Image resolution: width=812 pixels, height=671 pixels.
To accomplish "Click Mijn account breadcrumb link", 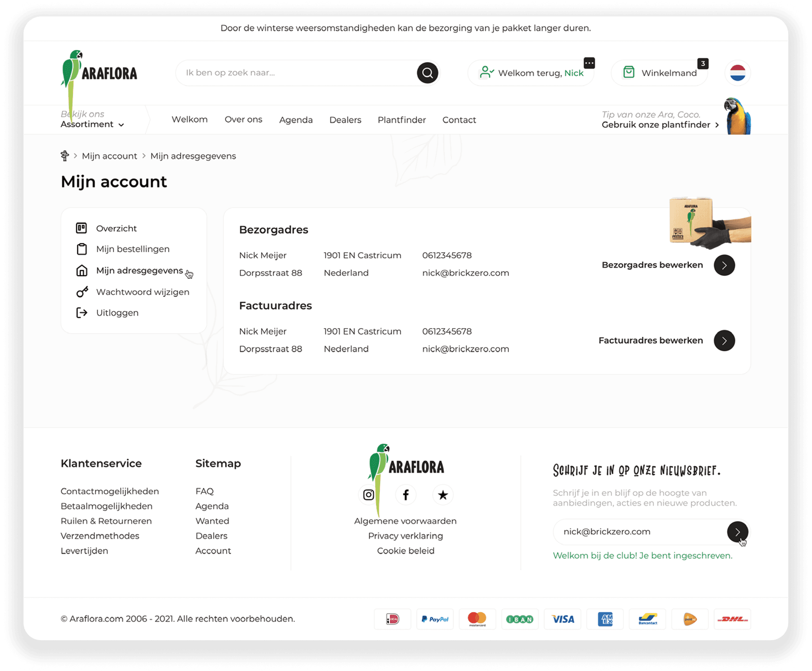I will click(x=110, y=156).
